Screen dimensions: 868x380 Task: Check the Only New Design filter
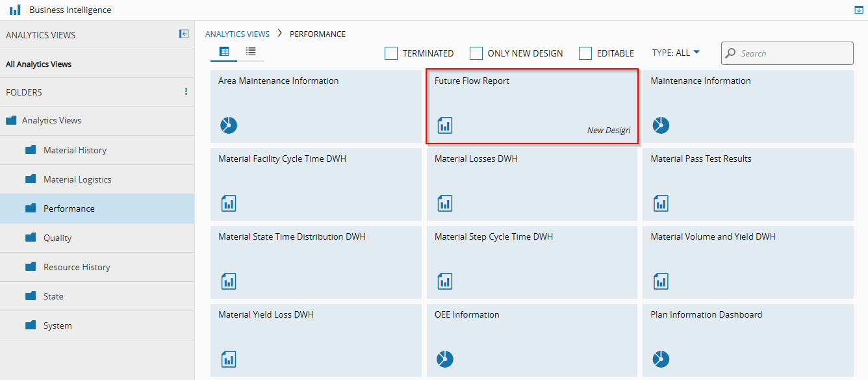[x=476, y=53]
